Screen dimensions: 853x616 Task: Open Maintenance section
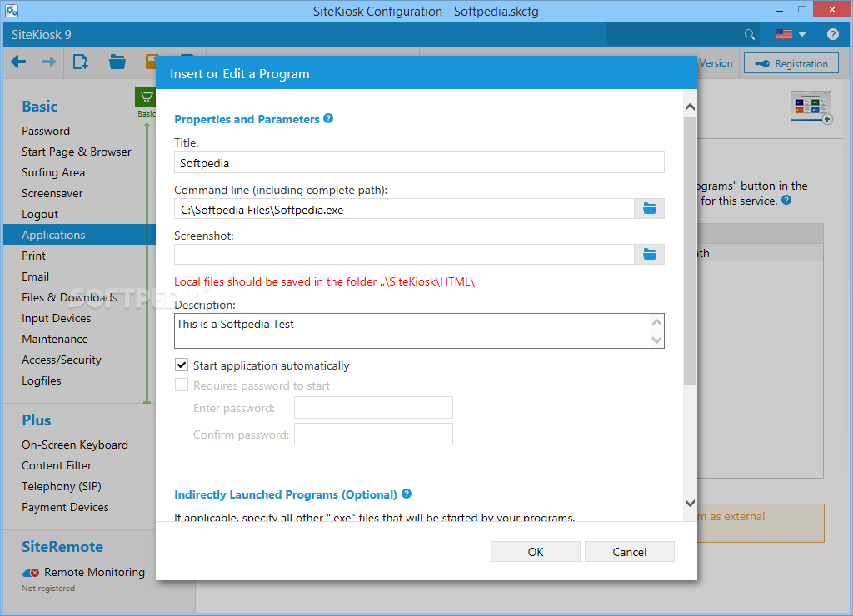[55, 339]
